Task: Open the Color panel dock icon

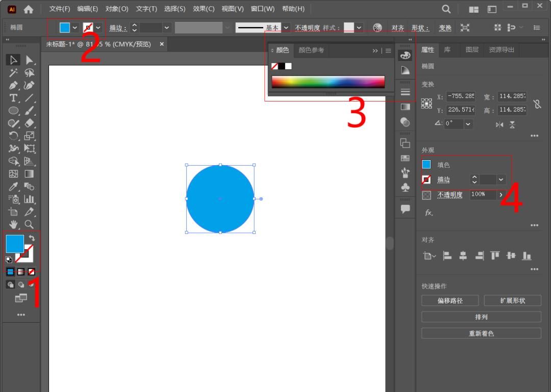Action: coord(405,56)
